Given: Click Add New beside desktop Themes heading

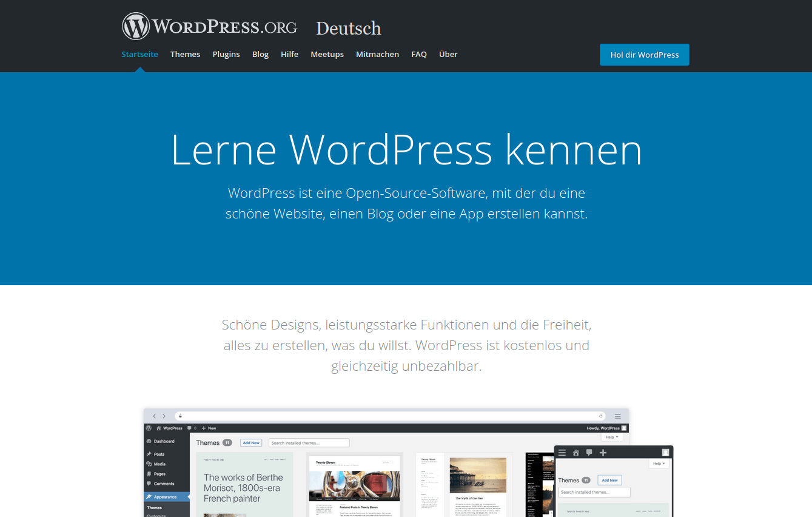Looking at the screenshot, I should (251, 443).
